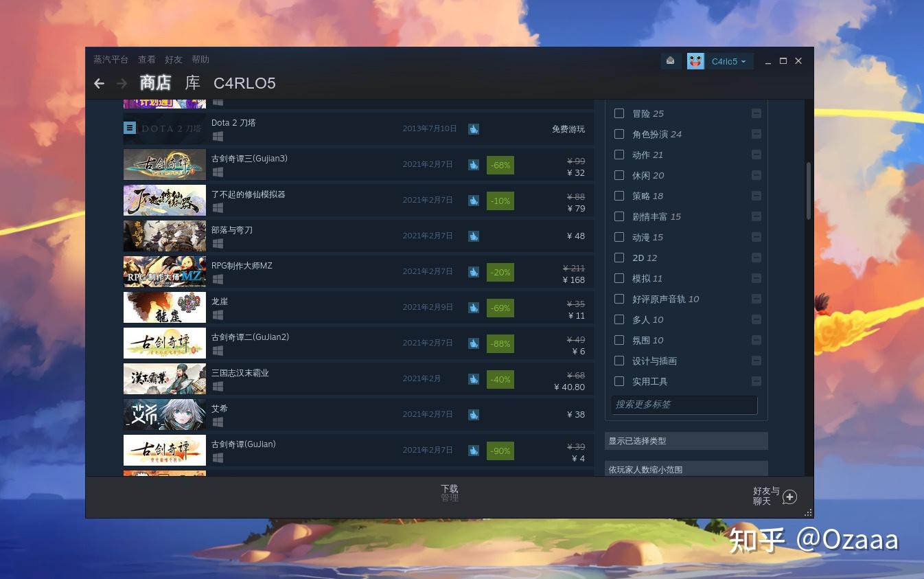Image resolution: width=924 pixels, height=579 pixels.
Task: Check the 剧情丰富 tag checkbox
Action: tap(619, 216)
